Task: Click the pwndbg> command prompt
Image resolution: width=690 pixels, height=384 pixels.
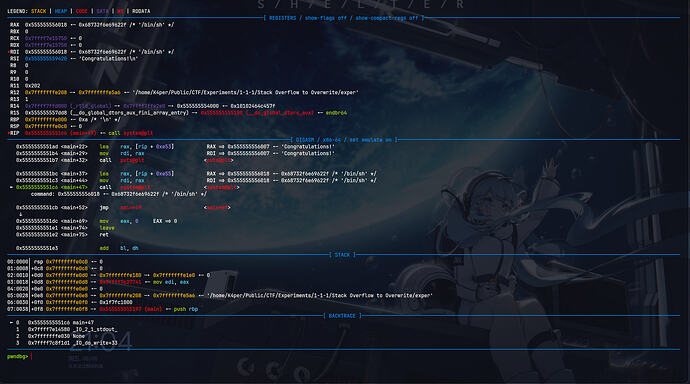Action: [x=18, y=356]
